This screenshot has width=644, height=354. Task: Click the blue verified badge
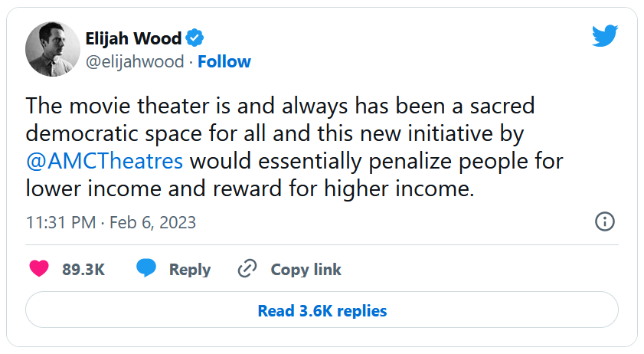(195, 38)
